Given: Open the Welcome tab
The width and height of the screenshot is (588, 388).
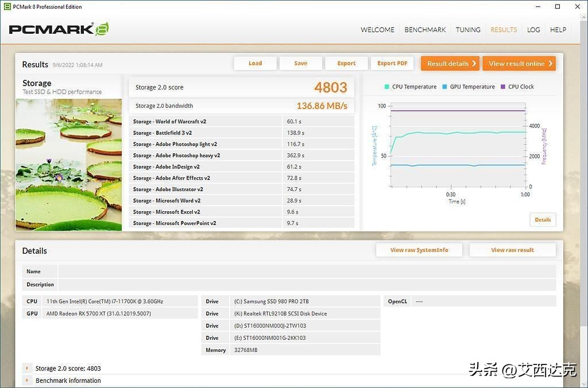Looking at the screenshot, I should tap(377, 30).
